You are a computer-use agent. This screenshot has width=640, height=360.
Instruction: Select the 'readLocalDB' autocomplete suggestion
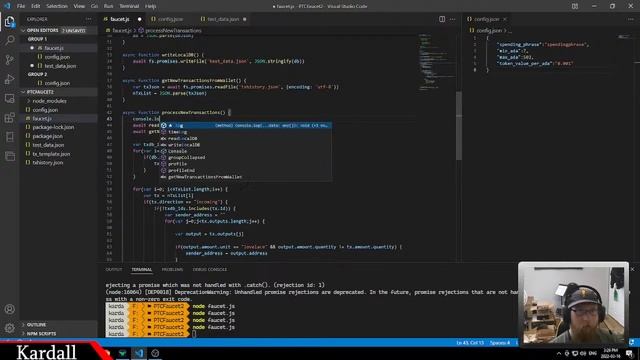coord(245,138)
